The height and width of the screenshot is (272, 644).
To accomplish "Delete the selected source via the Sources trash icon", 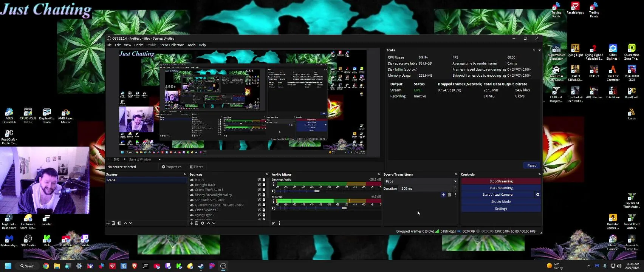I will (197, 223).
